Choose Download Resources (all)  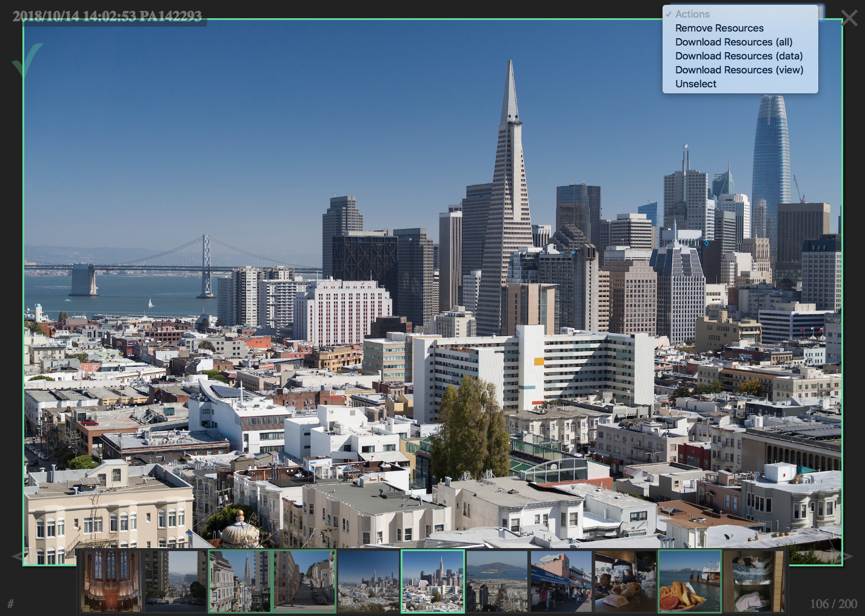733,42
